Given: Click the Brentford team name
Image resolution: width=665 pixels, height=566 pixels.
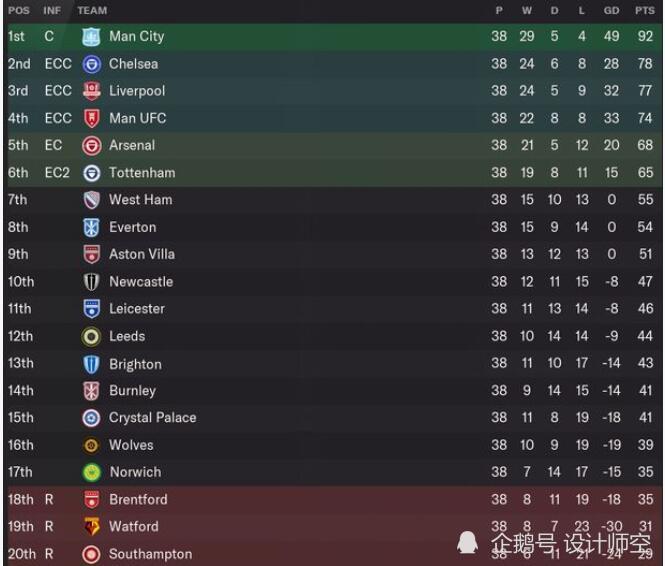Looking at the screenshot, I should pos(138,499).
